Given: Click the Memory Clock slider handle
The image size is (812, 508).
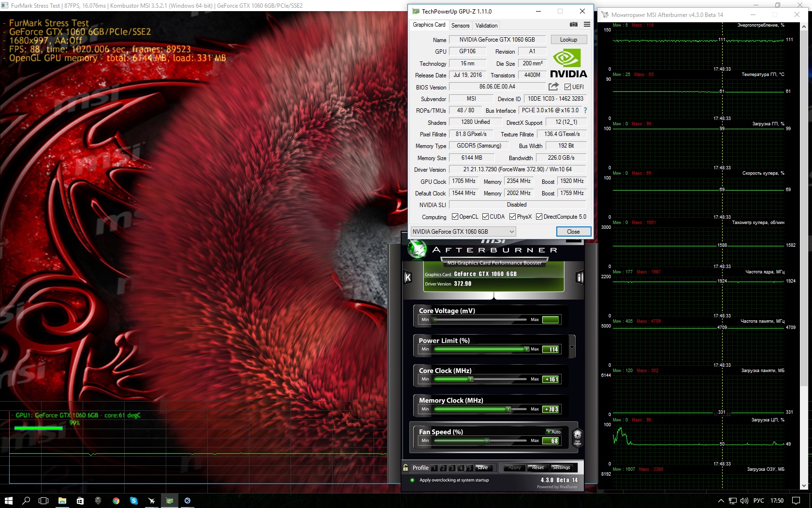Looking at the screenshot, I should 508,409.
